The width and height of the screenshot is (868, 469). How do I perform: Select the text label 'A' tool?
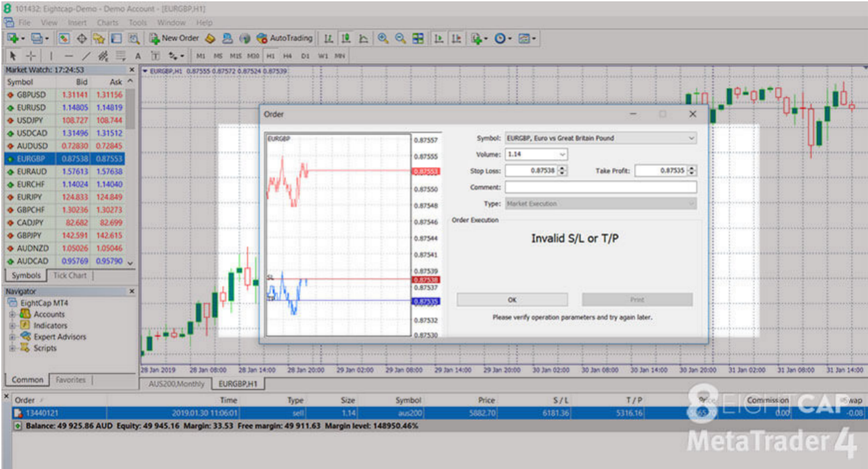138,56
